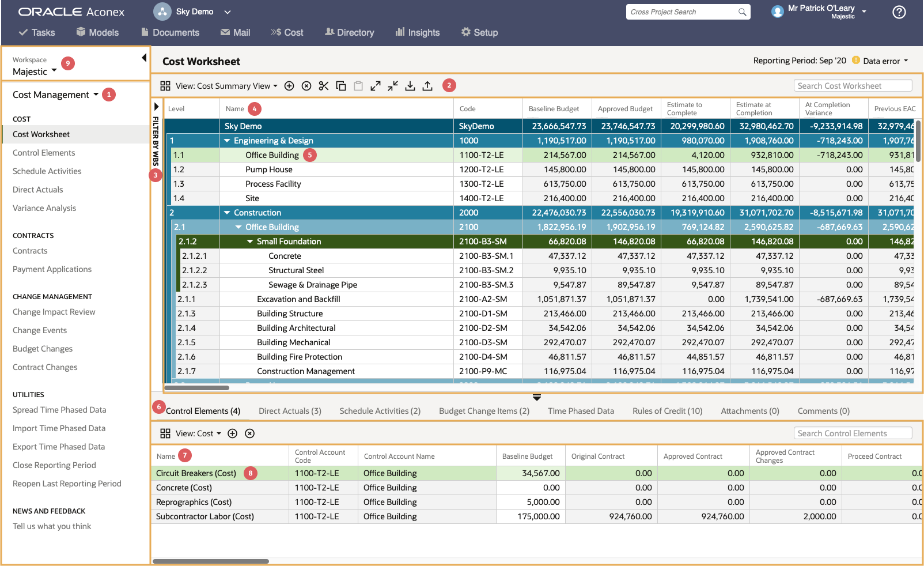Add a new row in Cost Worksheet toolbar
Image resolution: width=924 pixels, height=566 pixels.
(x=289, y=86)
